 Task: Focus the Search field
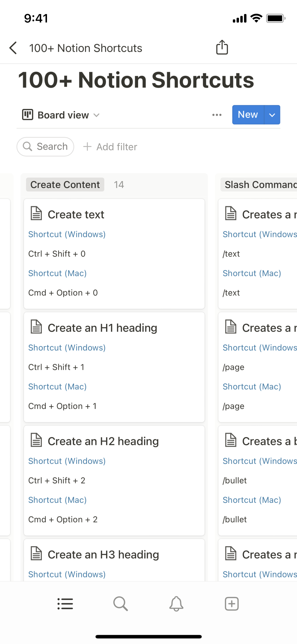[45, 147]
